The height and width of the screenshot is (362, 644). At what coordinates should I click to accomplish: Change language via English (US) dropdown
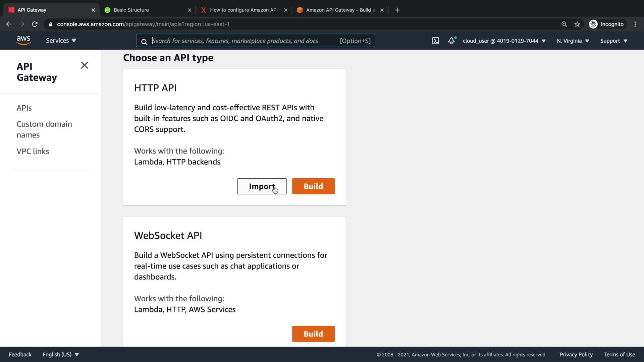60,354
